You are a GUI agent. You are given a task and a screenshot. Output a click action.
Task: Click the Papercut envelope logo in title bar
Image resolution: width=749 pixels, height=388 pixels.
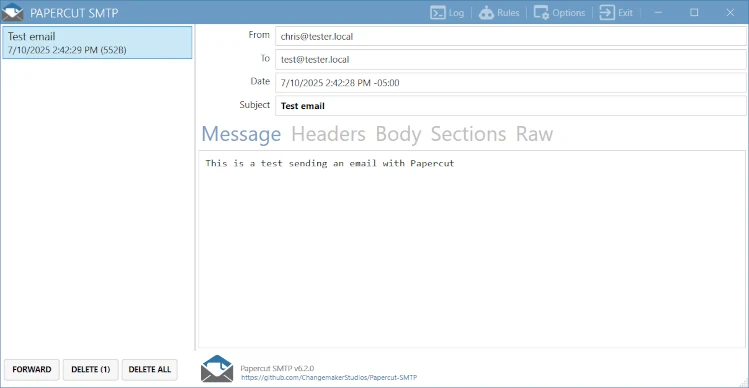coord(12,12)
